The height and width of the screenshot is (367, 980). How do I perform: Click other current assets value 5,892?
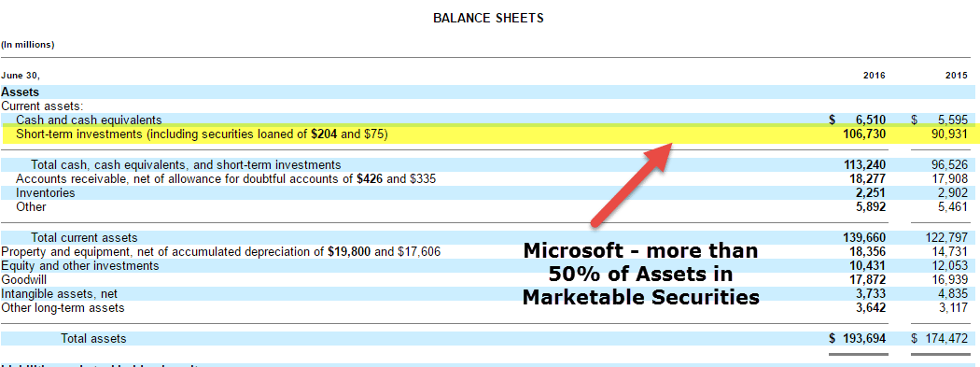coord(871,207)
